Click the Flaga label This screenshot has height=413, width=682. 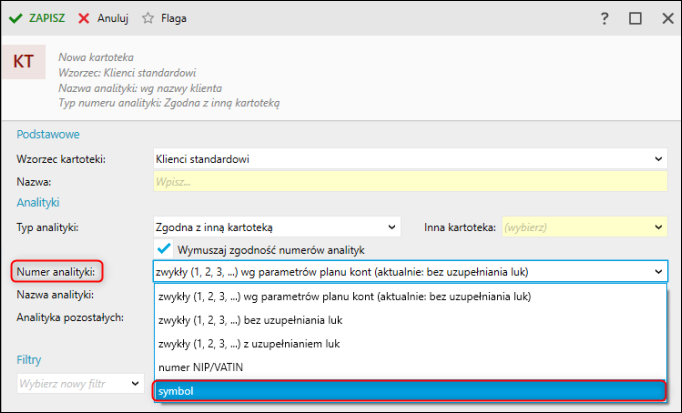coord(174,18)
